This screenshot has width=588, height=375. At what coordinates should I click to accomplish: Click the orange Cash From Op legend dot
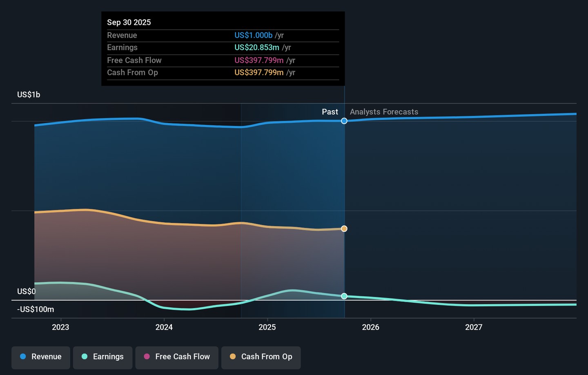[x=233, y=357]
